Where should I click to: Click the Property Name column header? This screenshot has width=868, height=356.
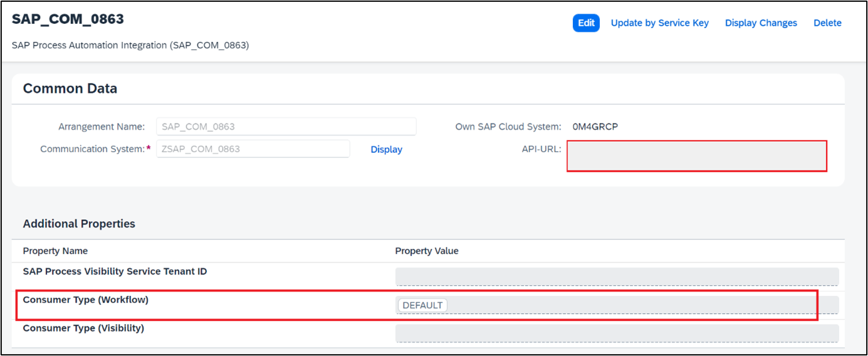55,251
